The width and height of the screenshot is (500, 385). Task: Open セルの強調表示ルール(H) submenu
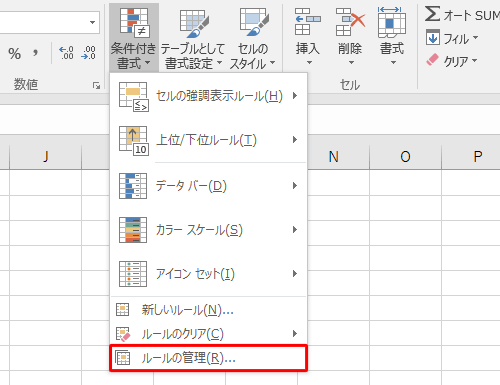pyautogui.click(x=208, y=96)
